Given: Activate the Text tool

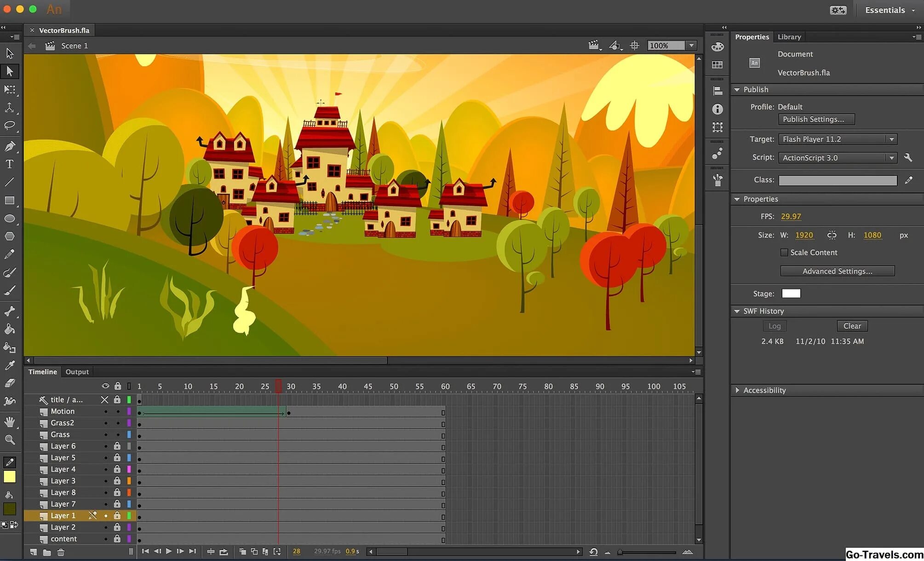Looking at the screenshot, I should pos(9,163).
